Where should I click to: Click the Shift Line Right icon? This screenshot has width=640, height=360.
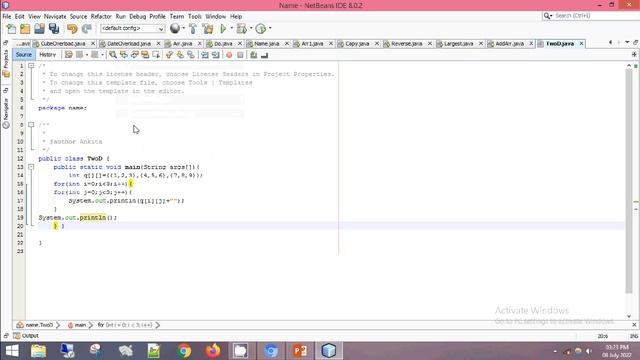pyautogui.click(x=216, y=55)
